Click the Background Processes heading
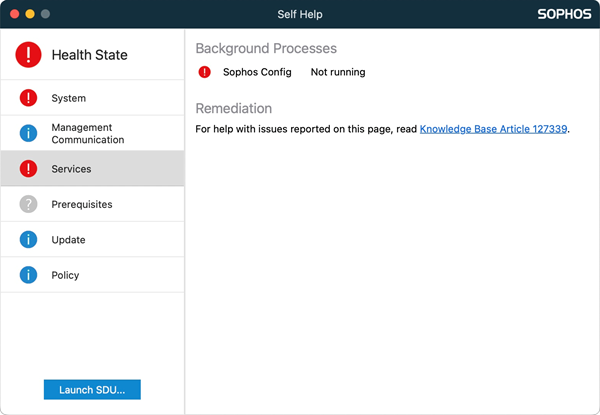This screenshot has height=415, width=600. pos(266,49)
